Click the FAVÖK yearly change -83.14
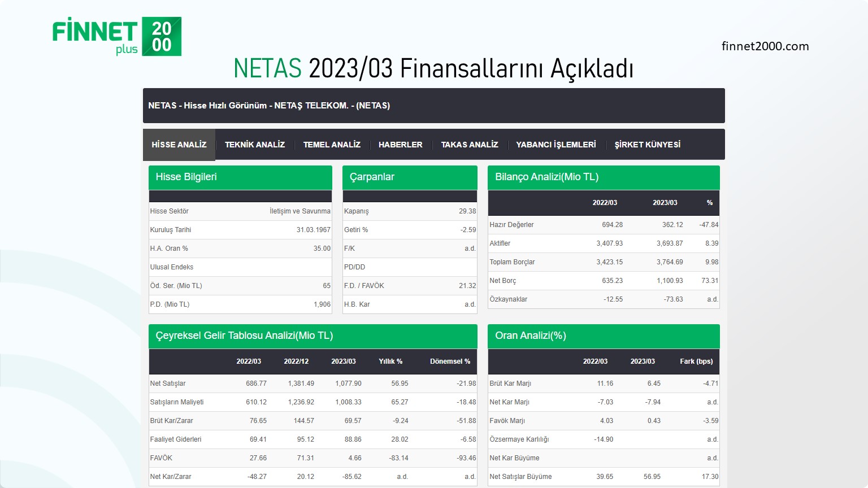 398,458
